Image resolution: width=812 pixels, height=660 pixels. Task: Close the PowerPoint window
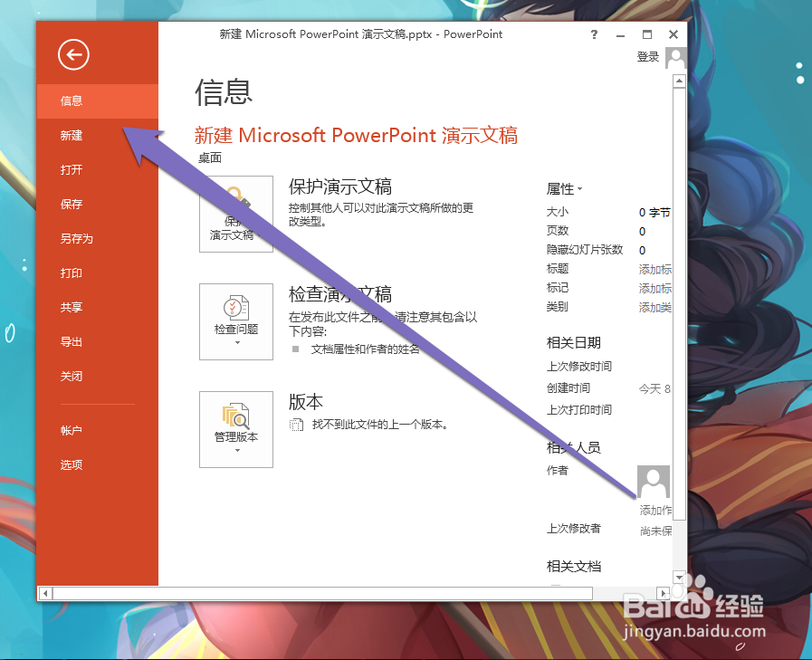pos(673,34)
